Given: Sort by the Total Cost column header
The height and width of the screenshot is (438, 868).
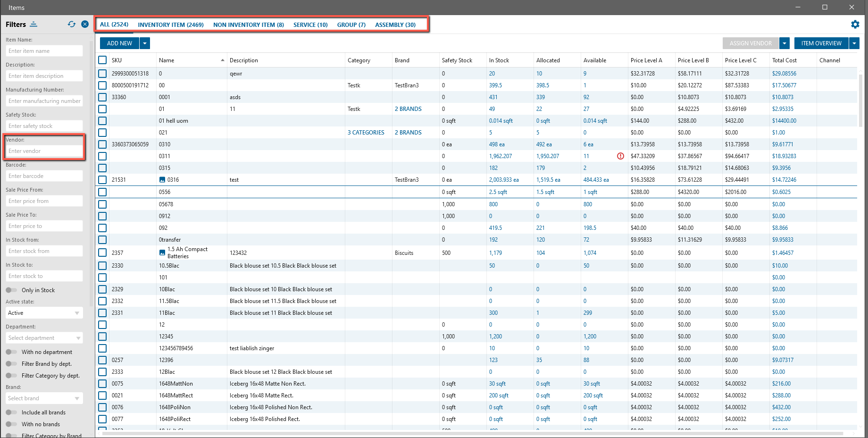Looking at the screenshot, I should (785, 60).
